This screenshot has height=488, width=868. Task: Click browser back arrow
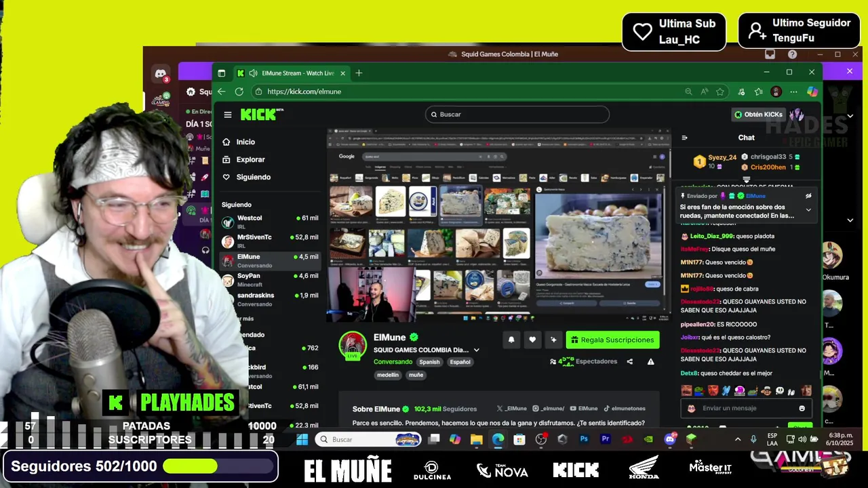(x=221, y=91)
